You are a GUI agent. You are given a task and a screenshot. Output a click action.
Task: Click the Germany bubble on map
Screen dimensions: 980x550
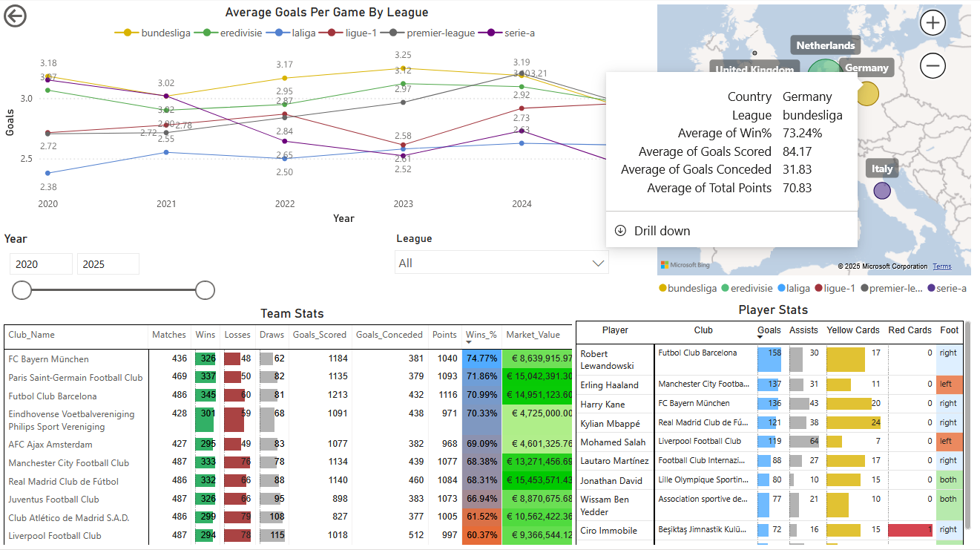[x=866, y=94]
